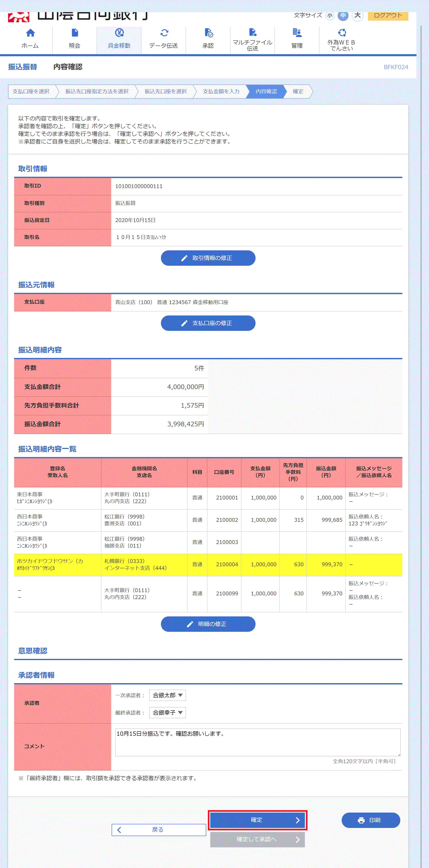The height and width of the screenshot is (868, 429).
Task: Click the 確定 button label
Action: point(257,820)
